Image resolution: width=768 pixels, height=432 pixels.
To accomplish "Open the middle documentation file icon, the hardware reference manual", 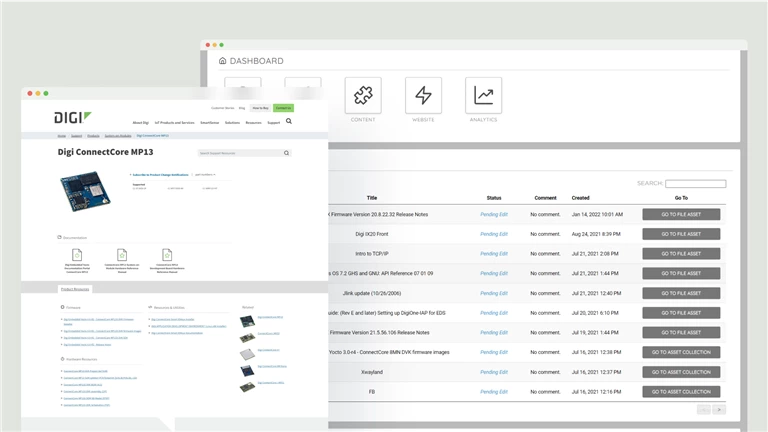I will tap(122, 255).
